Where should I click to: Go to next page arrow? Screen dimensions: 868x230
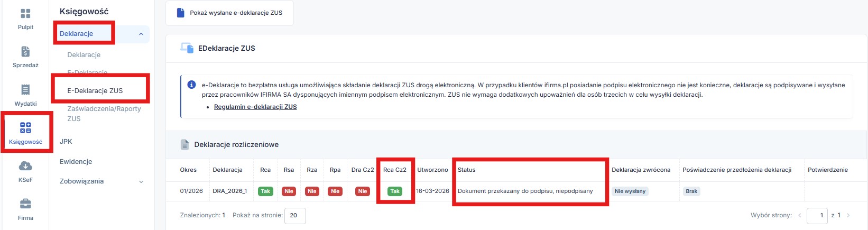pos(848,215)
